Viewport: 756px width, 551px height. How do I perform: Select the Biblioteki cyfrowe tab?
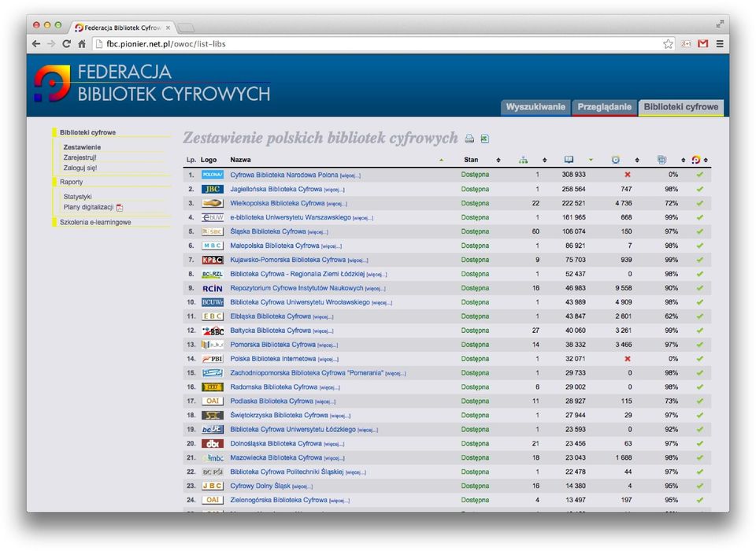(680, 108)
